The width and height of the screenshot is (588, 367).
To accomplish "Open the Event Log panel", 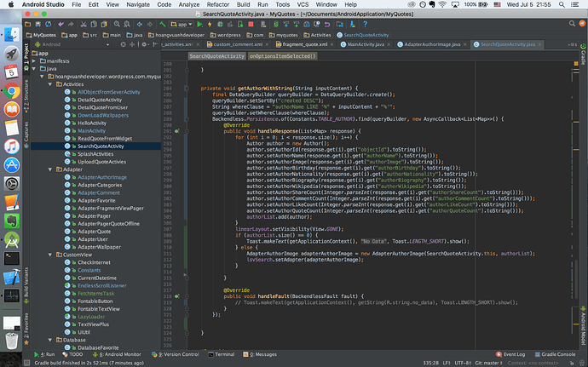I will coord(510,354).
